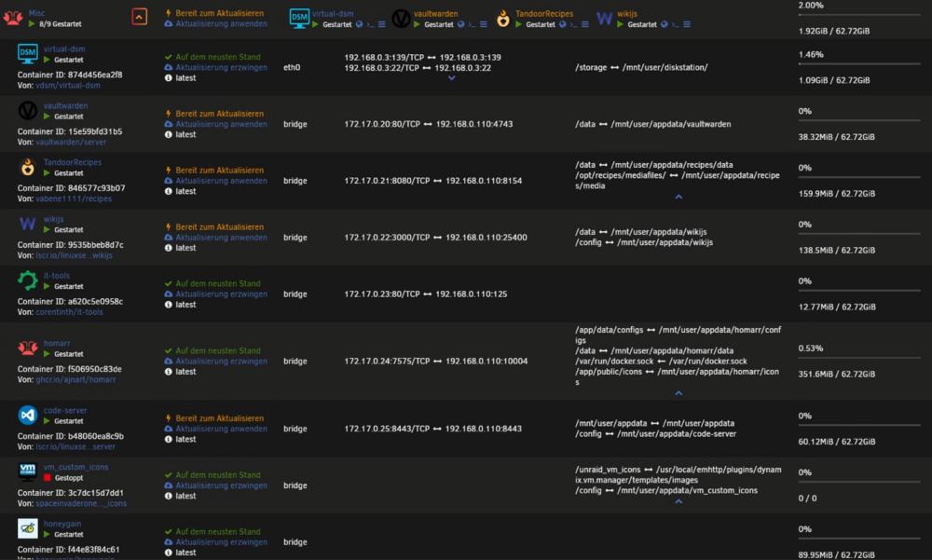
Task: Click port mapping 192.168.0.110:10004 for homarr
Action: click(x=487, y=361)
